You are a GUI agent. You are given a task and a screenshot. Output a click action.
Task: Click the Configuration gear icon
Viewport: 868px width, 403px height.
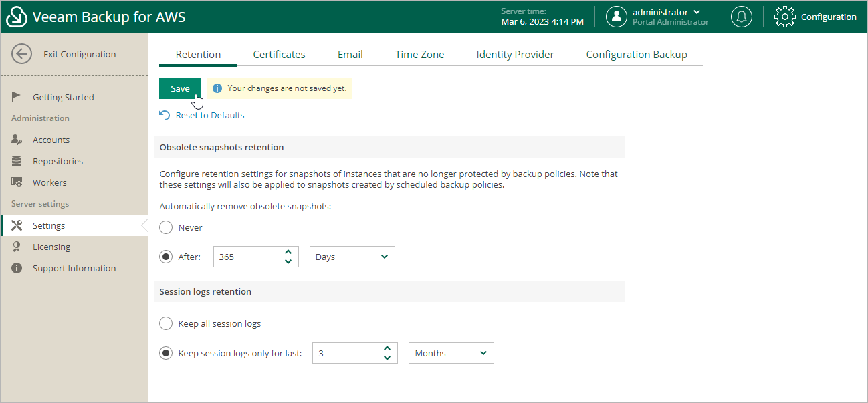tap(785, 17)
